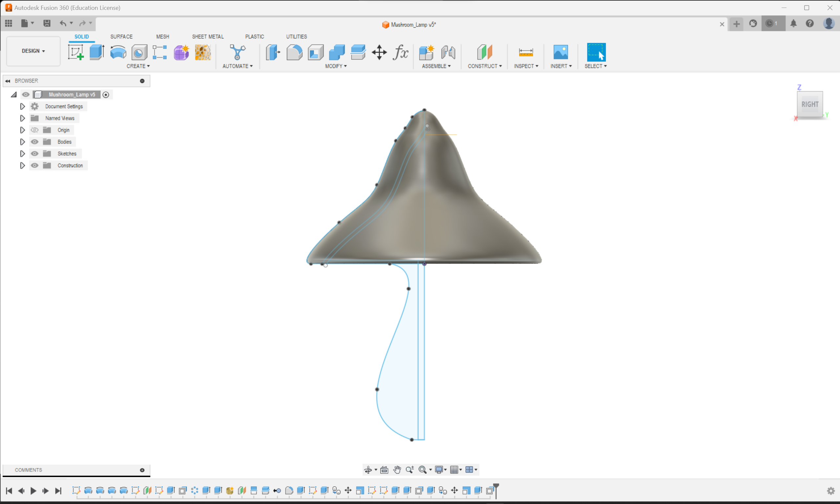Image resolution: width=840 pixels, height=504 pixels.
Task: Click the Change Parameters fx icon
Action: click(400, 52)
